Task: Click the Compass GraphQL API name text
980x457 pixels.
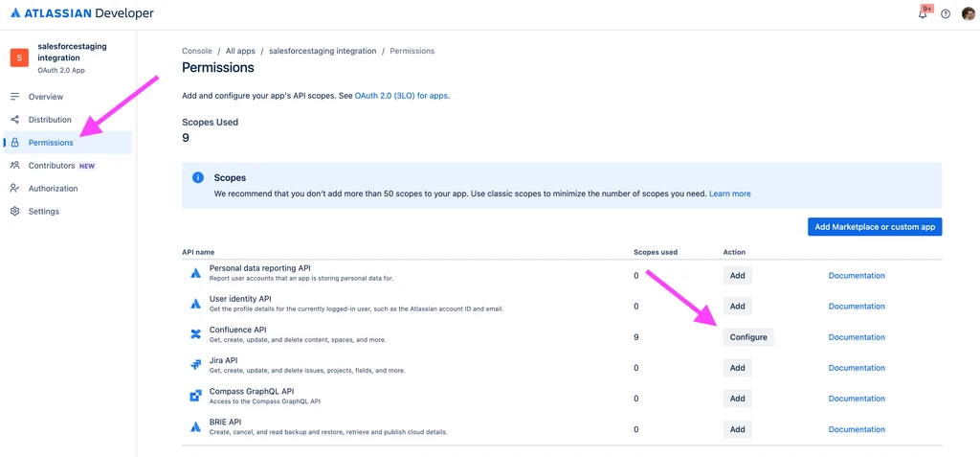Action: (252, 391)
